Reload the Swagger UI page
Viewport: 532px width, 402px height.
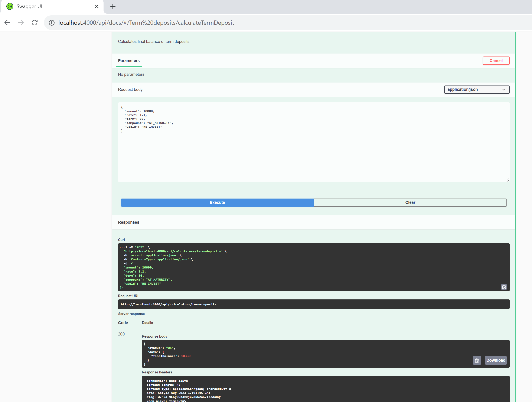point(35,22)
